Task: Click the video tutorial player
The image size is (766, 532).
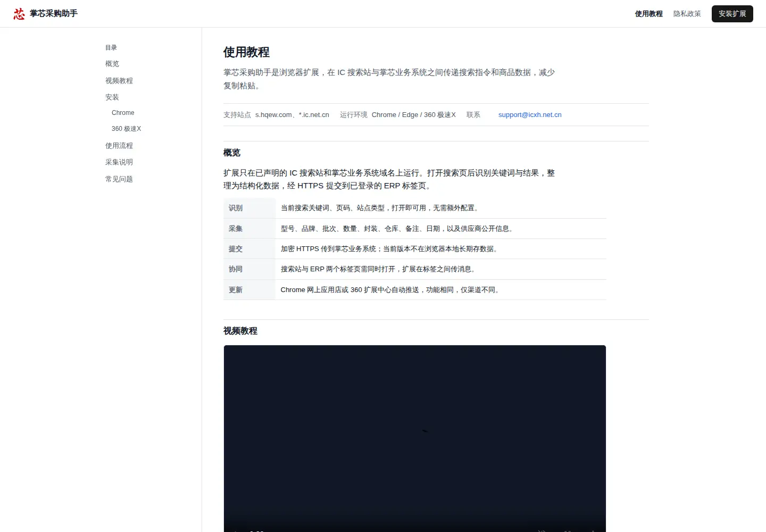Action: 415,438
